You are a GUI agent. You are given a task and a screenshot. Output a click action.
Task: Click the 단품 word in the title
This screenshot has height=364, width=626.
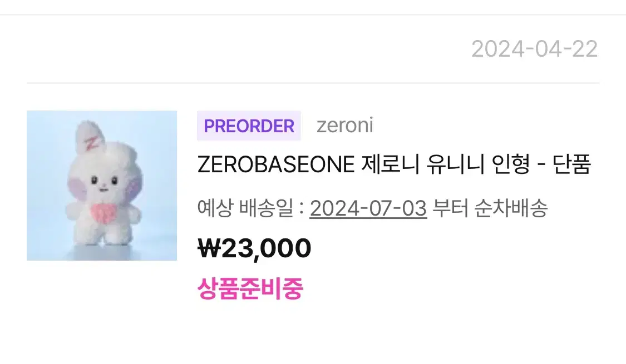571,164
